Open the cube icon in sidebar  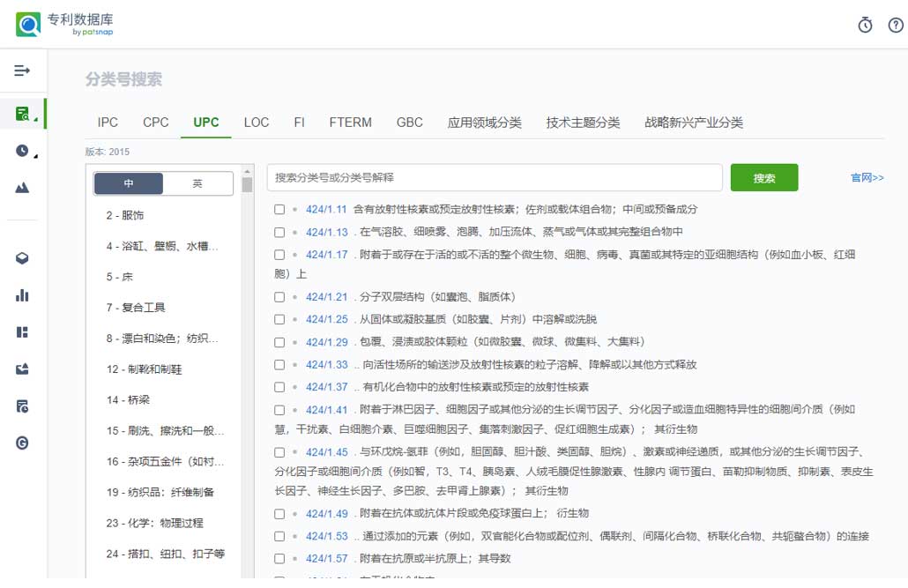coord(22,258)
